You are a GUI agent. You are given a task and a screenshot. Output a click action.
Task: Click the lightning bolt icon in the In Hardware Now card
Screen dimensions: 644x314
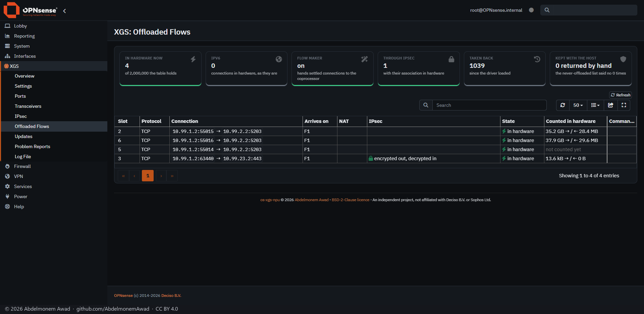click(193, 59)
